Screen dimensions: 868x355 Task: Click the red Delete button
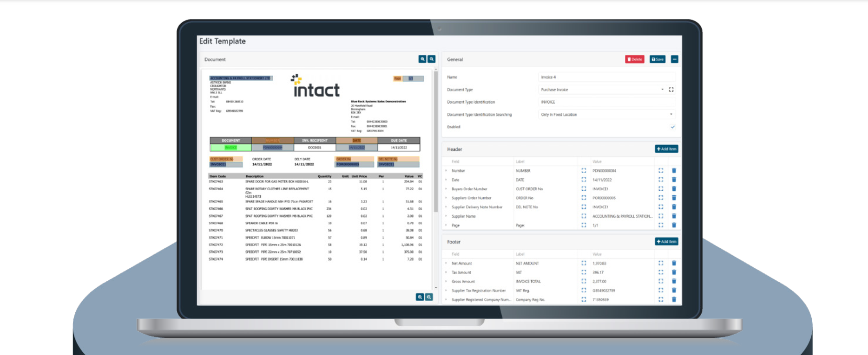(x=634, y=59)
